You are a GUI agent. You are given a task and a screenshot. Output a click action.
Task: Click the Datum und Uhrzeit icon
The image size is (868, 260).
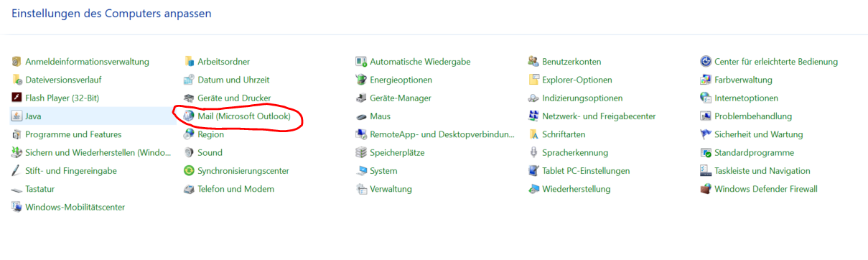190,80
